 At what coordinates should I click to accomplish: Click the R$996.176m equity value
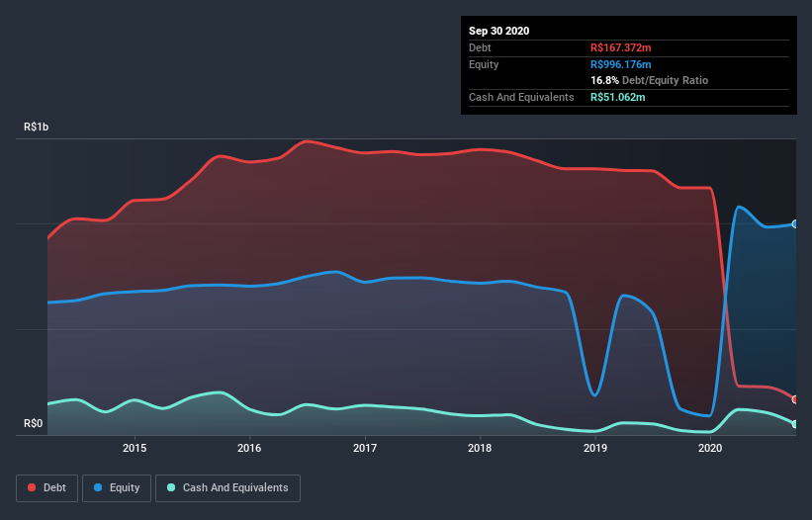coord(621,64)
